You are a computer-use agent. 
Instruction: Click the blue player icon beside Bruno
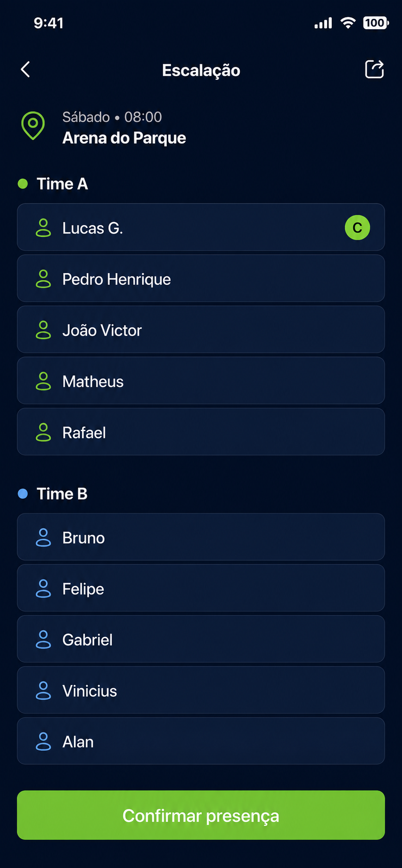[x=43, y=537]
